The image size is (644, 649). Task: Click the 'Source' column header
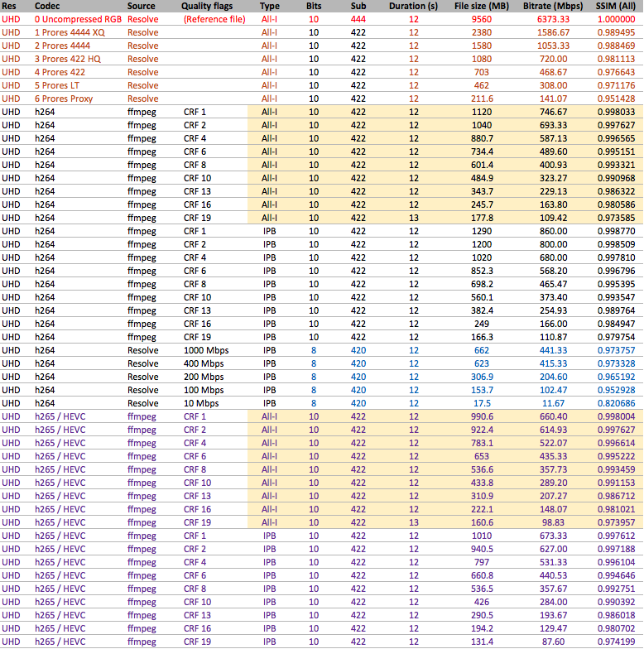[x=141, y=7]
